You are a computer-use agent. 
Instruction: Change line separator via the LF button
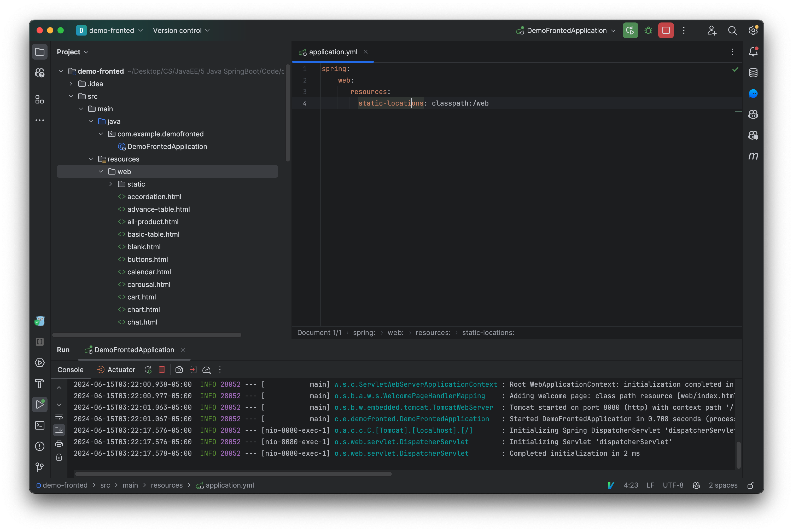(x=650, y=485)
